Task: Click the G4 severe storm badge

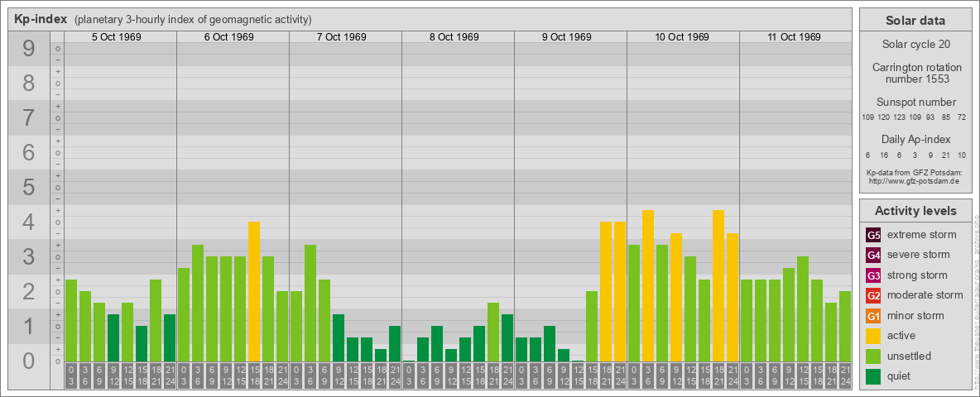Action: [873, 256]
